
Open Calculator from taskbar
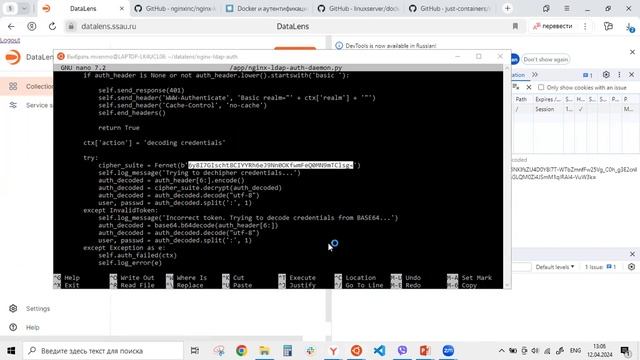[287, 351]
